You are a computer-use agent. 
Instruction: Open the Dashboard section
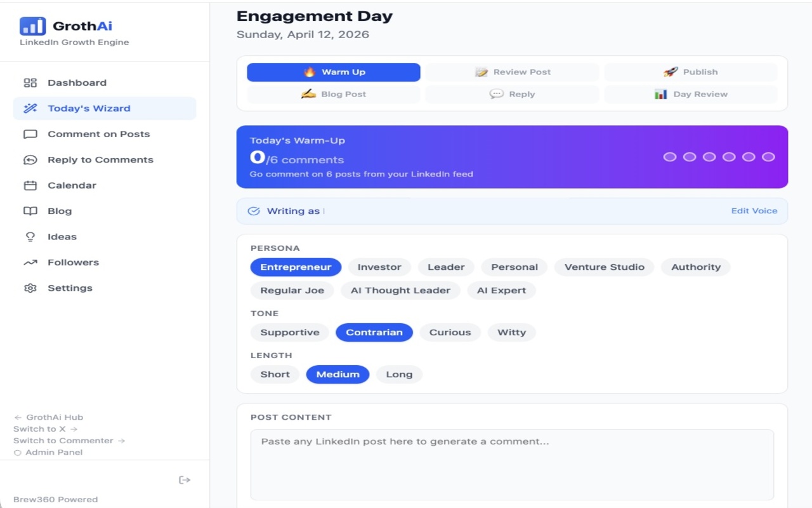(77, 82)
